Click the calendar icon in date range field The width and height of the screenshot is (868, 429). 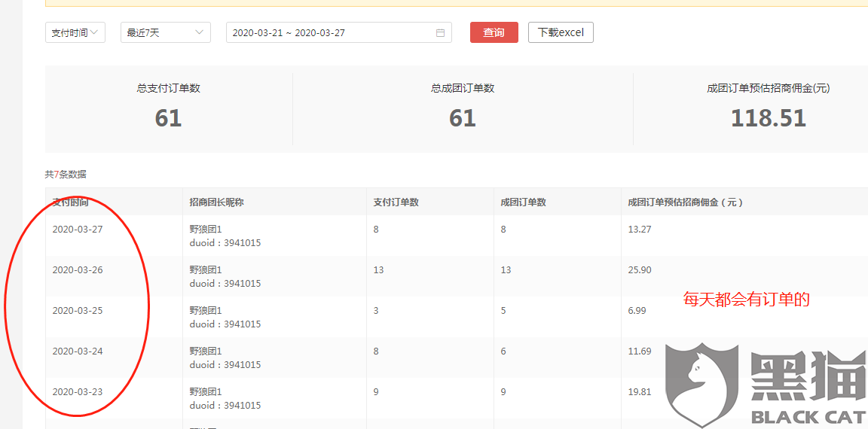tap(441, 32)
